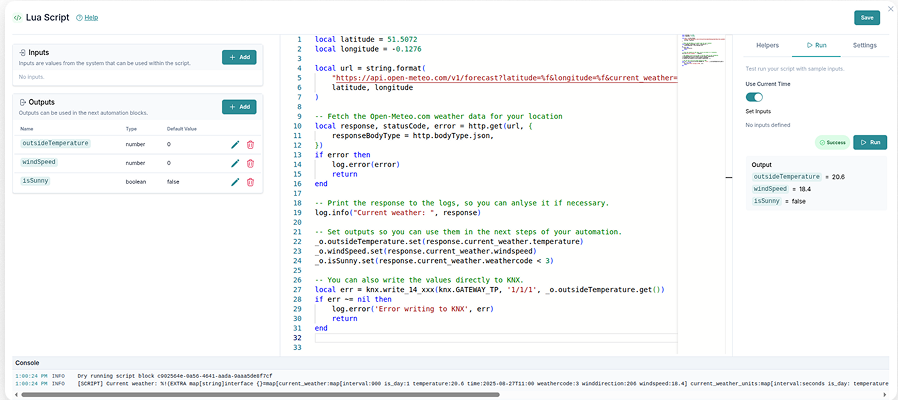
Task: Click the Console horizontal scrollbar
Action: tap(261, 394)
